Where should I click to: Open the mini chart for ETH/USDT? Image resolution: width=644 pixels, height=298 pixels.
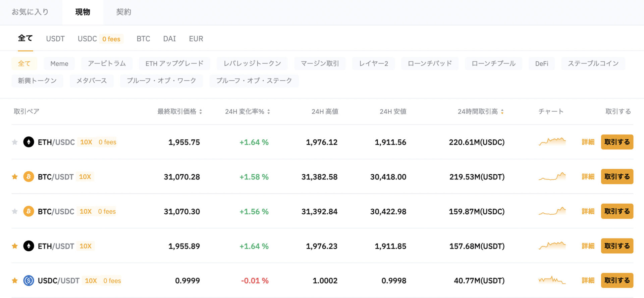click(x=552, y=245)
